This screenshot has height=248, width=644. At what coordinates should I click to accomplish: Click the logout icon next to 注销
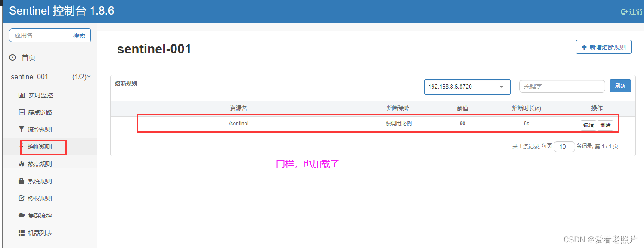(624, 12)
